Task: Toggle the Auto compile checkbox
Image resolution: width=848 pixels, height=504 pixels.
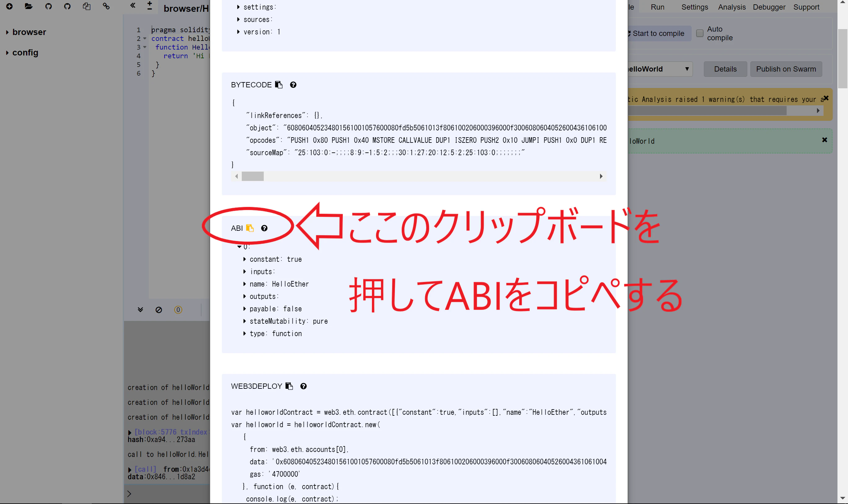Action: (700, 33)
